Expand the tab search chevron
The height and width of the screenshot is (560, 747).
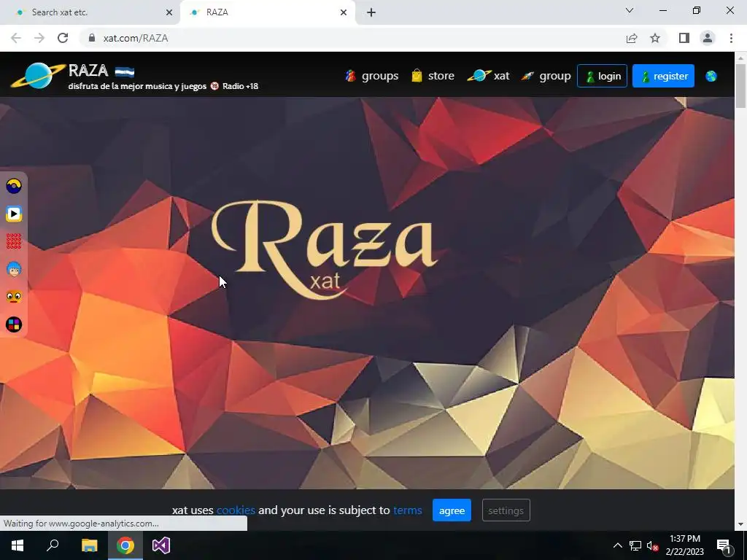pos(630,10)
